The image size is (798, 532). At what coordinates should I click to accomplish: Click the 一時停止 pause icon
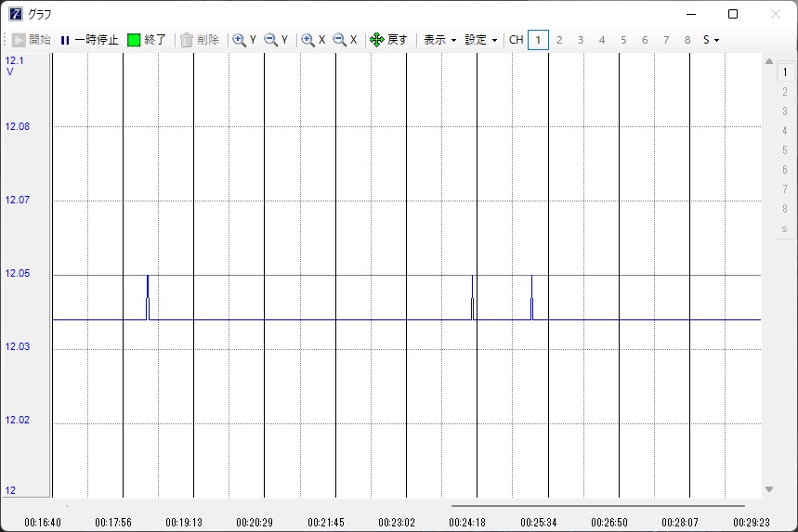[65, 40]
